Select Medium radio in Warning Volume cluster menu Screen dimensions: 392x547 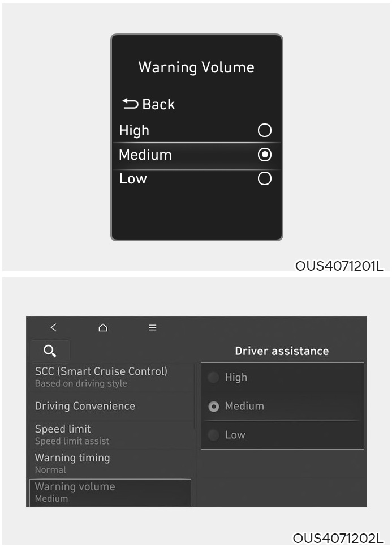pyautogui.click(x=265, y=155)
